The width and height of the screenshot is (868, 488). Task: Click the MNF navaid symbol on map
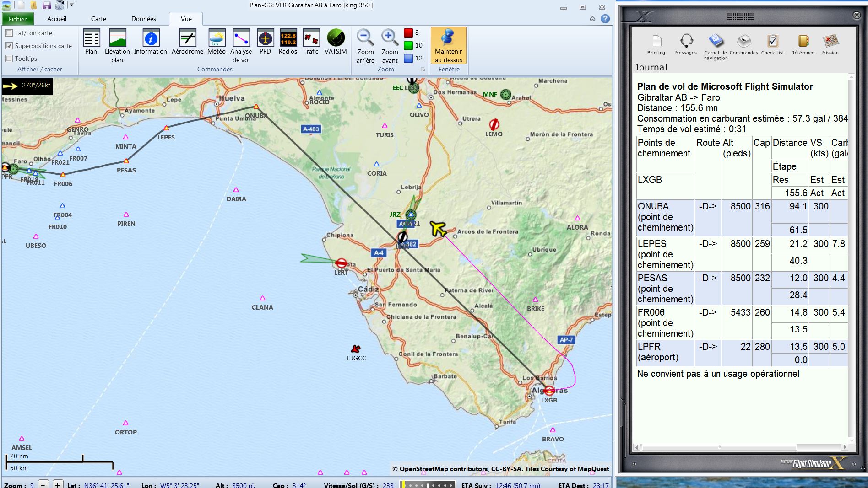[505, 94]
